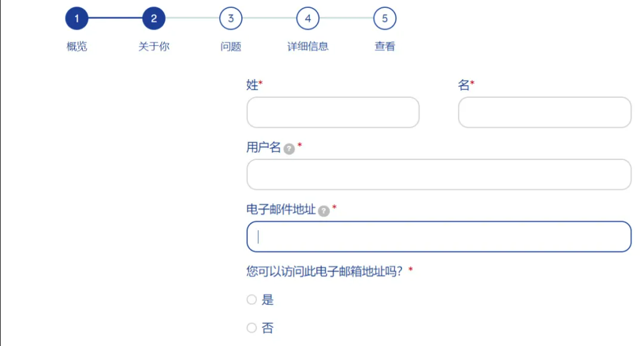Select the step 5 circle
Image resolution: width=644 pixels, height=346 pixels.
385,19
